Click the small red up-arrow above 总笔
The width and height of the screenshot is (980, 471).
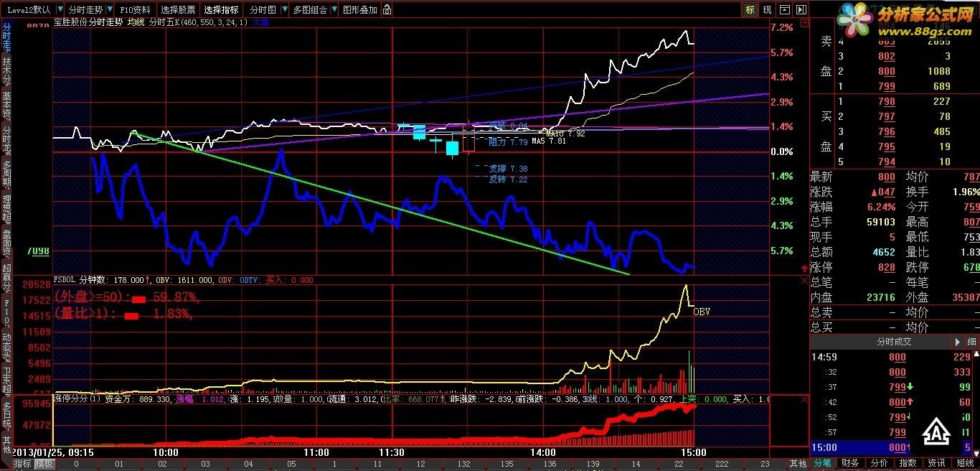tap(803, 267)
